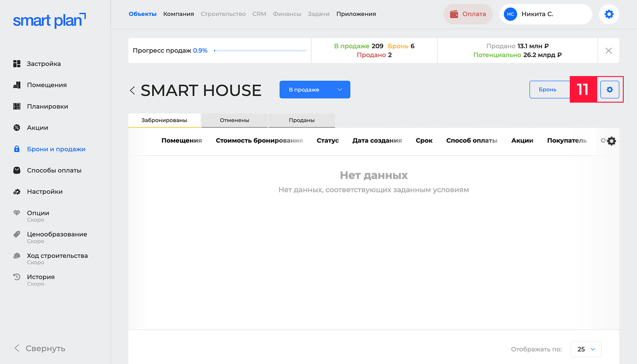Click the wallet icon in Оплата
637x364 pixels.
click(x=454, y=14)
